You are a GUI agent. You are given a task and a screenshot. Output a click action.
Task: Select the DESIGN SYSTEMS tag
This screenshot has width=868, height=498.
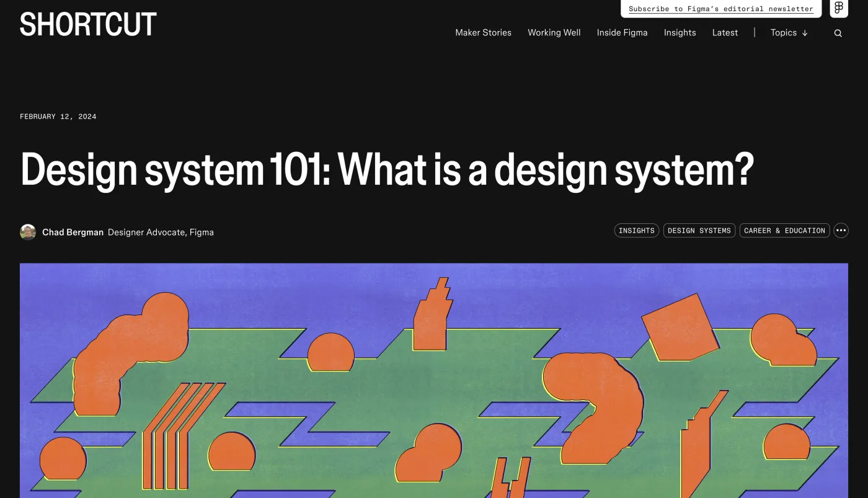[x=699, y=231]
